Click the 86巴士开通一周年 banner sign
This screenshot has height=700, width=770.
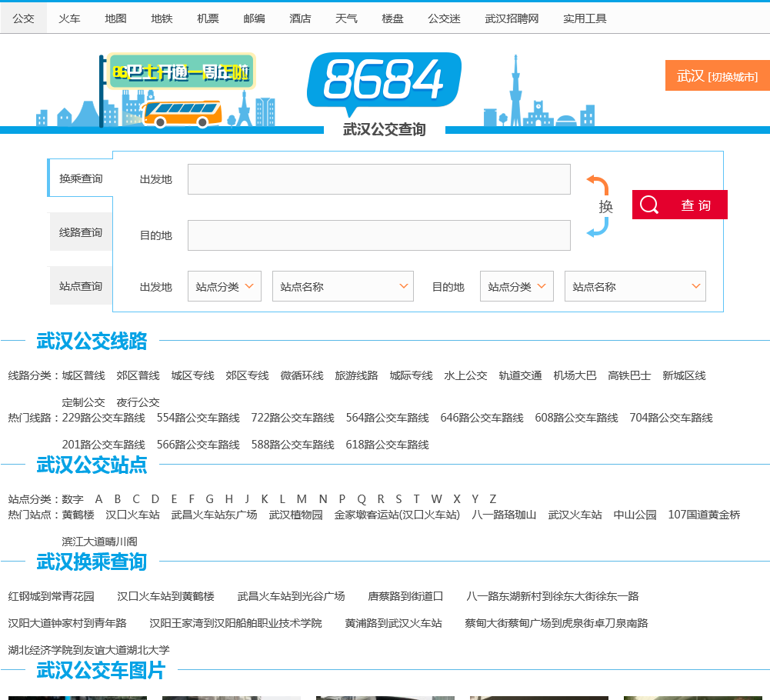[182, 72]
